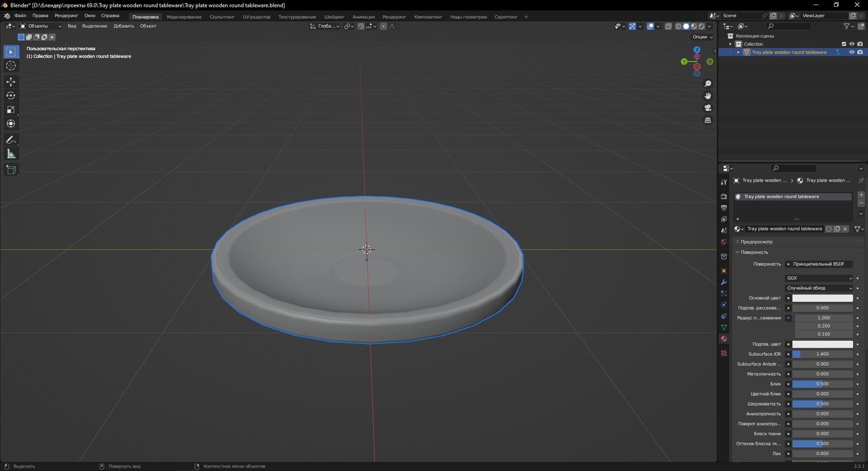Click the viewport zoom magnifier icon

pos(708,84)
